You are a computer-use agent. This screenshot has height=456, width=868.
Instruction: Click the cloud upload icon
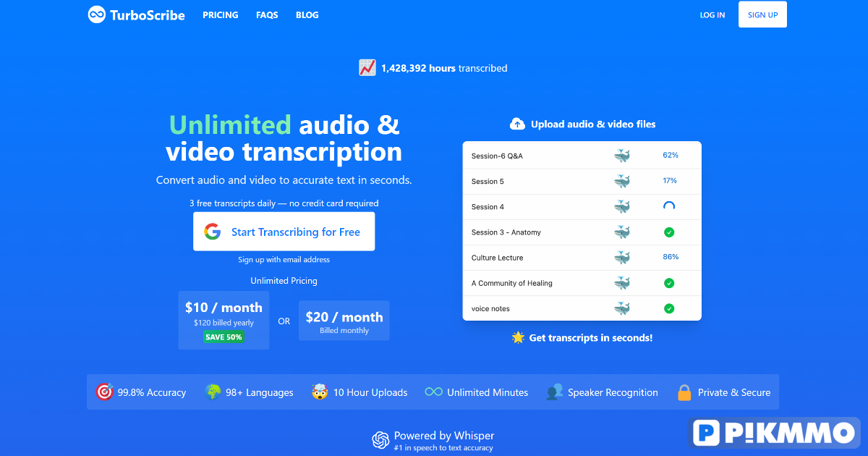pyautogui.click(x=517, y=124)
